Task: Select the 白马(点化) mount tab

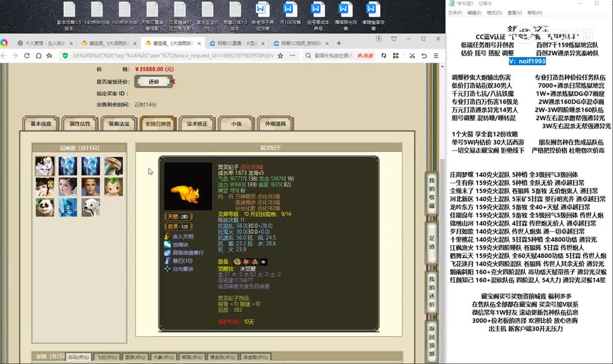Action: [78, 357]
